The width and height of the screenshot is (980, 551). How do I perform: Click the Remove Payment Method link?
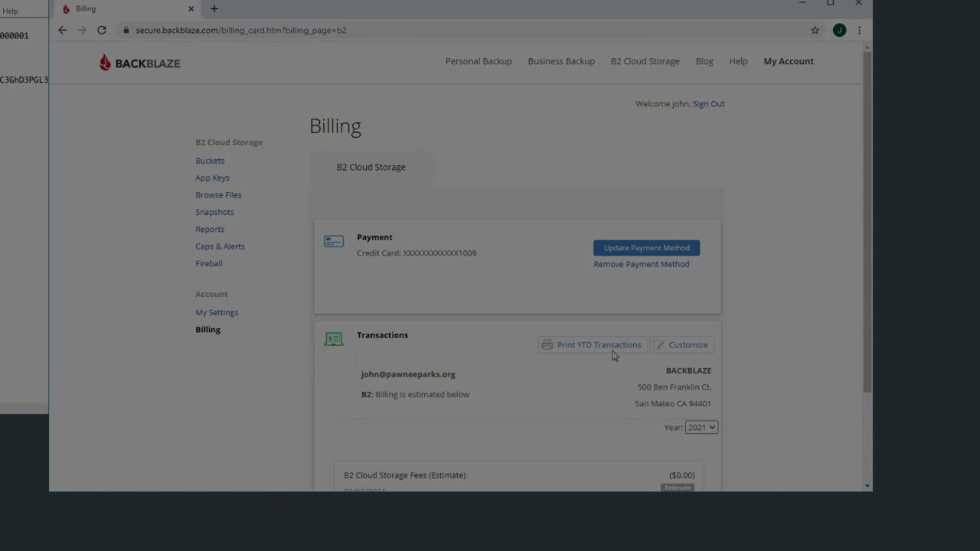pos(642,264)
